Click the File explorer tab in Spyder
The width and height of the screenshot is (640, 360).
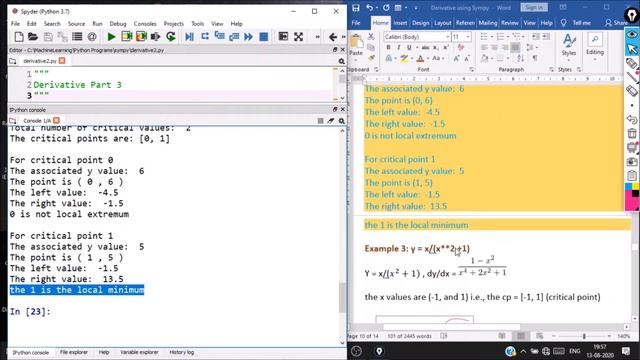(73, 352)
